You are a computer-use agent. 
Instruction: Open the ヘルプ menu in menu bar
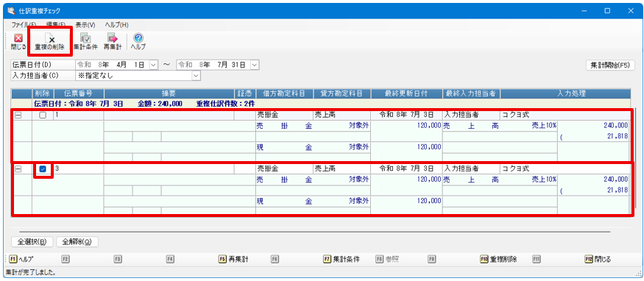[116, 25]
